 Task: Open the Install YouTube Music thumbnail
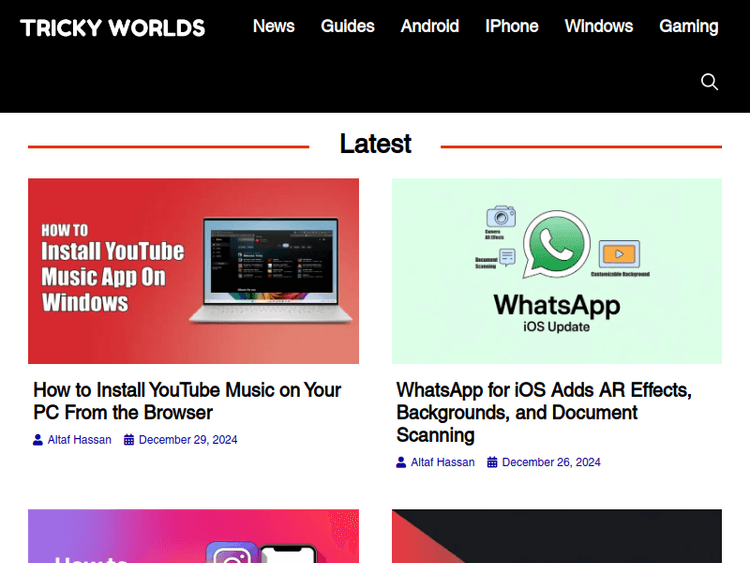coord(193,271)
